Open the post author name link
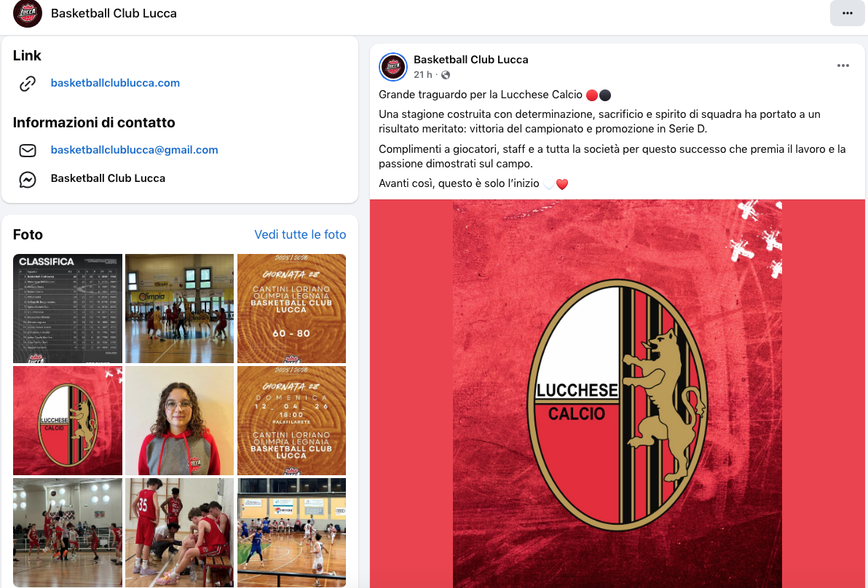868x588 pixels. 470,60
